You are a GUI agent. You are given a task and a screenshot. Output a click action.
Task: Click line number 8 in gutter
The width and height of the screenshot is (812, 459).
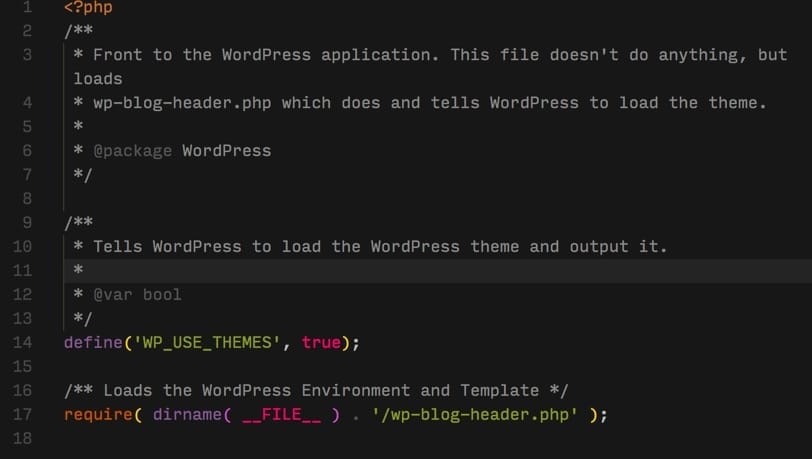[27, 198]
